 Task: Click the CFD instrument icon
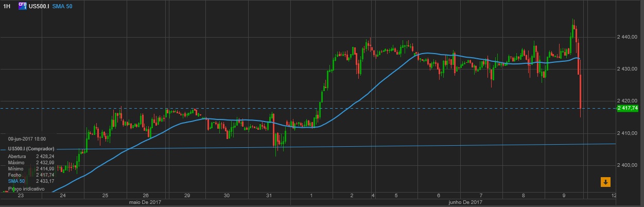22,6
